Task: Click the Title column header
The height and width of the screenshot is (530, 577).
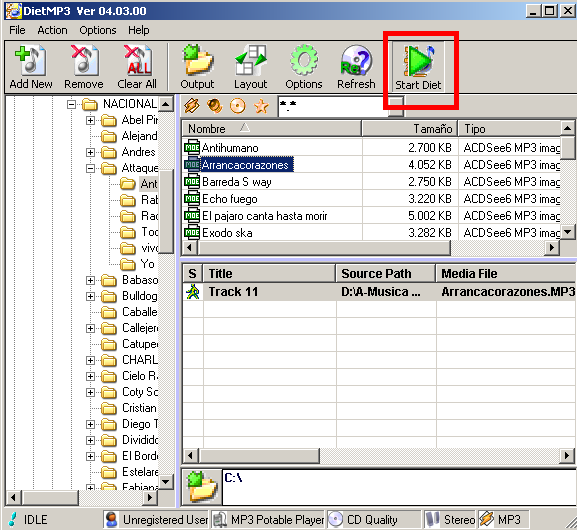Action: click(269, 273)
